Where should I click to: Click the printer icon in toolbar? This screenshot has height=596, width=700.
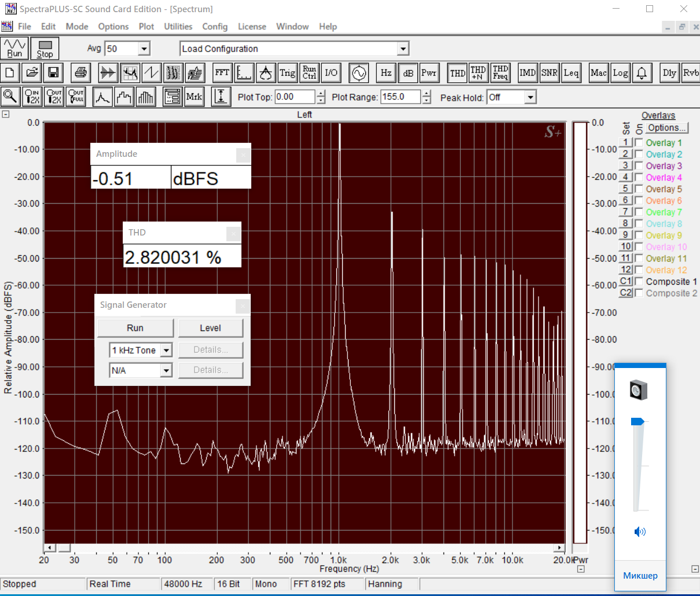81,73
